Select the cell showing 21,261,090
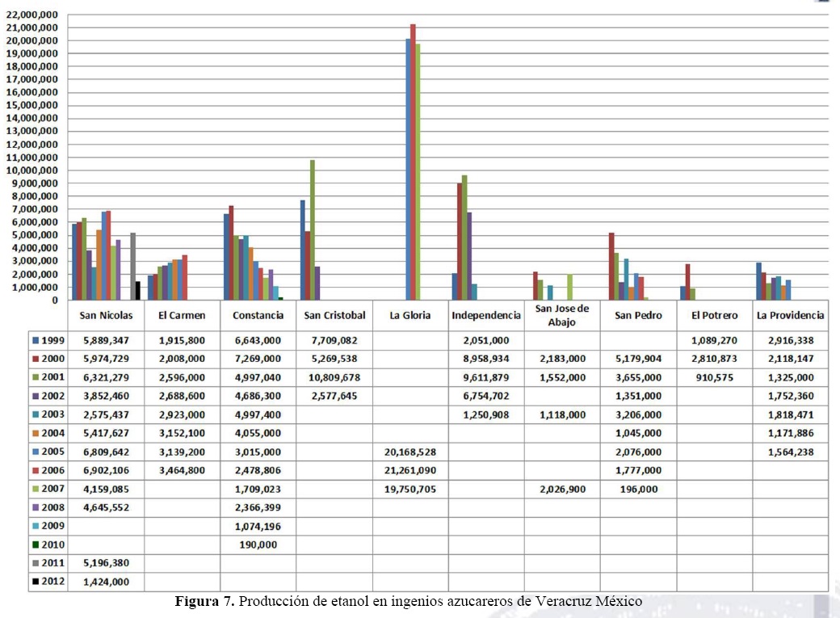Screen dimensions: 840x618 coord(410,470)
